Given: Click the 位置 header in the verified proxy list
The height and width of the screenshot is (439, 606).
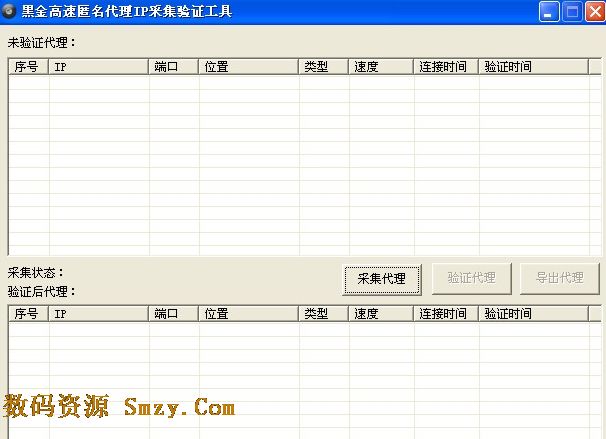Looking at the screenshot, I should coord(249,314).
